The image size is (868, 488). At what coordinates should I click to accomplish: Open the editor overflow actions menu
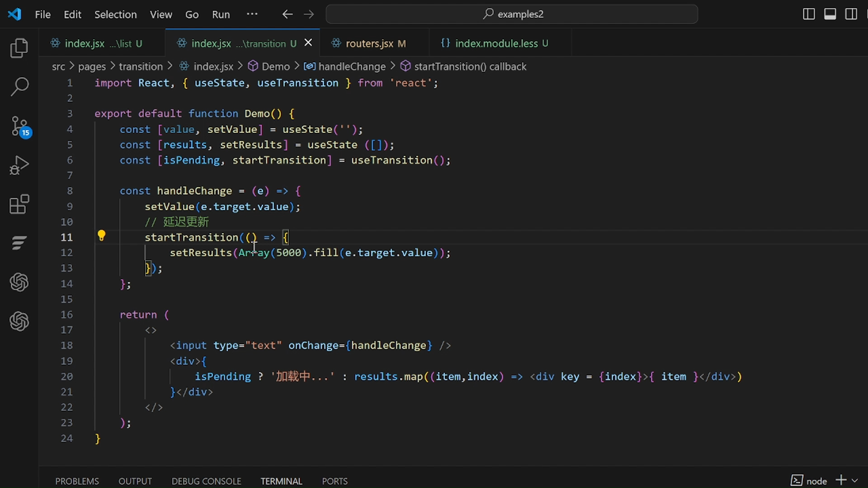click(x=252, y=14)
